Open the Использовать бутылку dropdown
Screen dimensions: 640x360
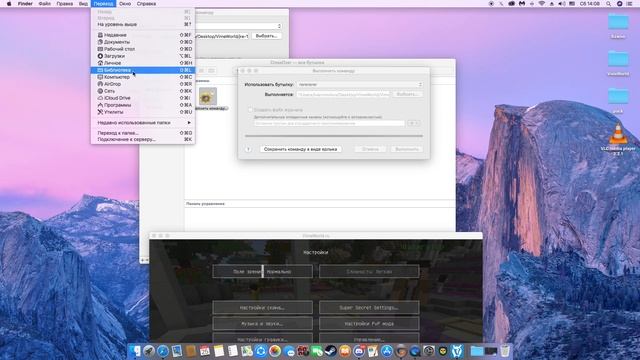[360, 84]
